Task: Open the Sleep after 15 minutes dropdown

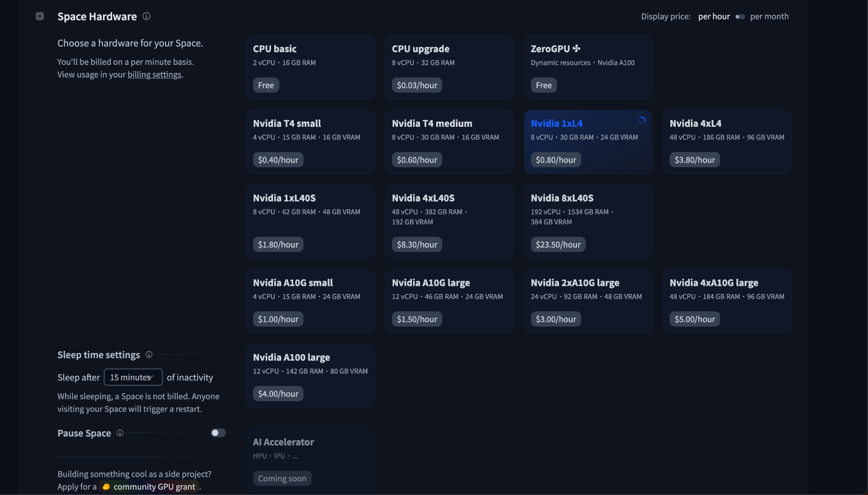Action: pos(133,377)
